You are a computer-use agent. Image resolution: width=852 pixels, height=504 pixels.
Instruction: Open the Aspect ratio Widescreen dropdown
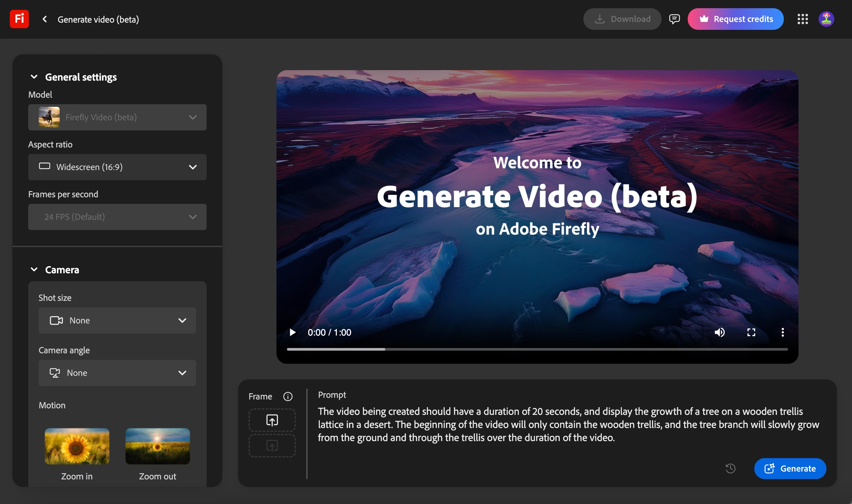(117, 167)
